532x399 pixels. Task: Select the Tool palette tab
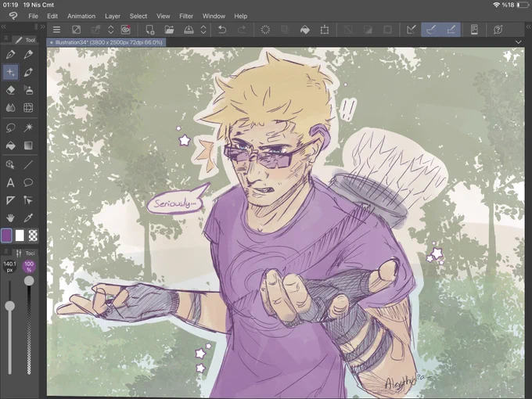(x=25, y=40)
